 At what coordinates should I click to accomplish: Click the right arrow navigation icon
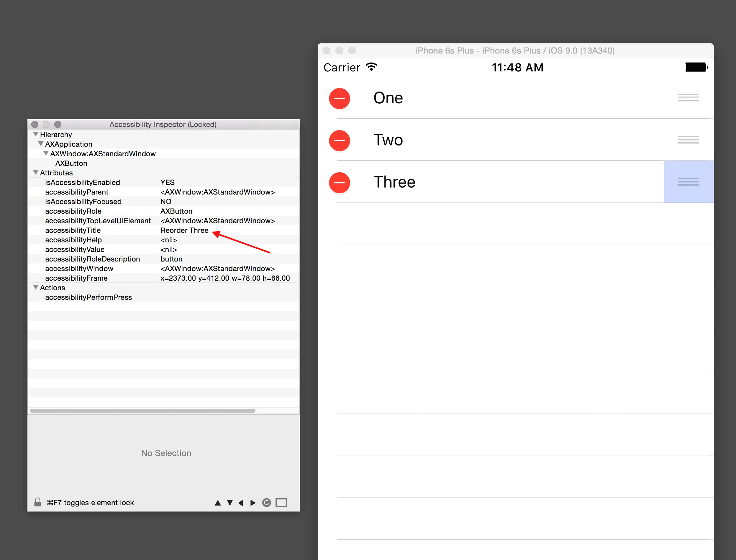pyautogui.click(x=253, y=503)
